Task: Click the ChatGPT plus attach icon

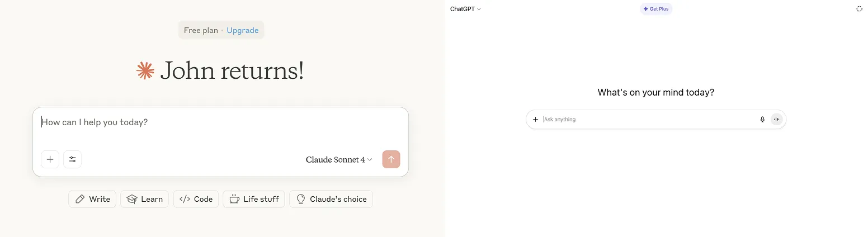Action: [535, 119]
